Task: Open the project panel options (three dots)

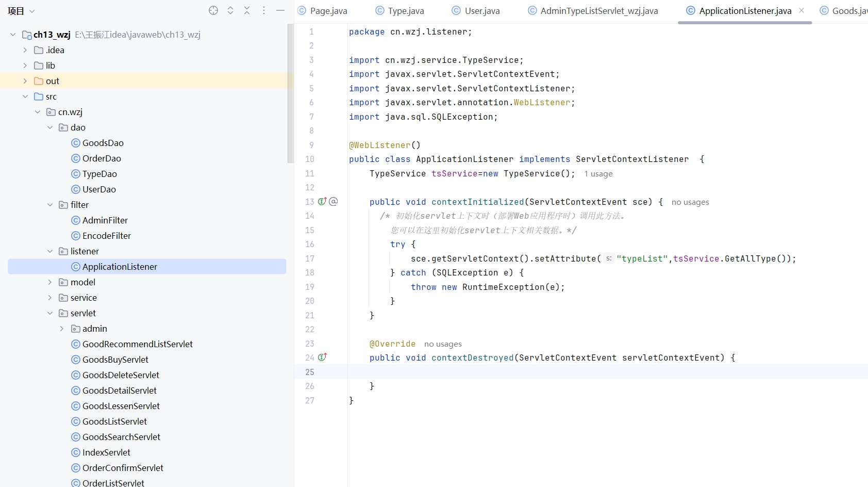Action: [x=264, y=10]
